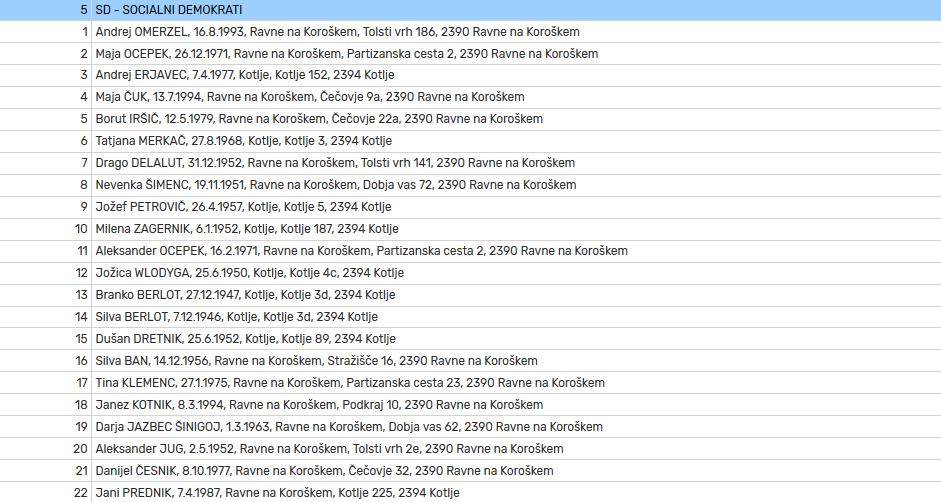Click row number 13 beside Branko BERLOT

pos(81,295)
